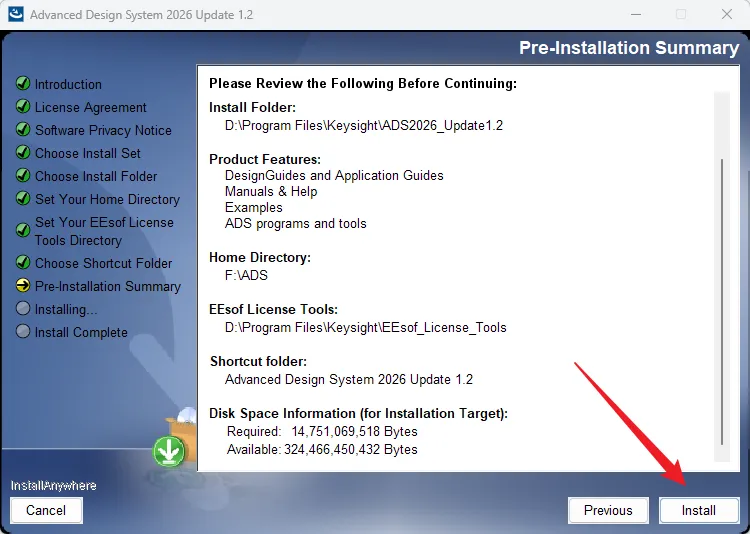Click DesignGuides and Application Guides feature

point(334,176)
